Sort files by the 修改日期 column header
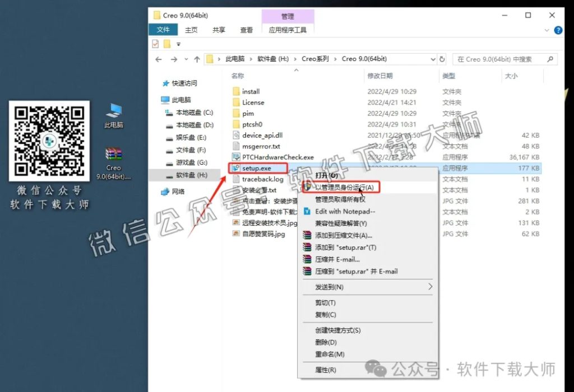Viewport: 574px width, 392px height. click(380, 76)
